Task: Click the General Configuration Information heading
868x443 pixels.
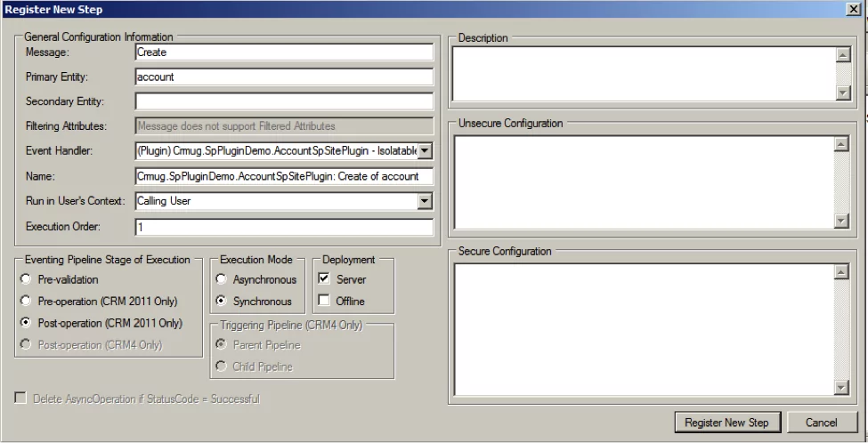Action: click(99, 37)
